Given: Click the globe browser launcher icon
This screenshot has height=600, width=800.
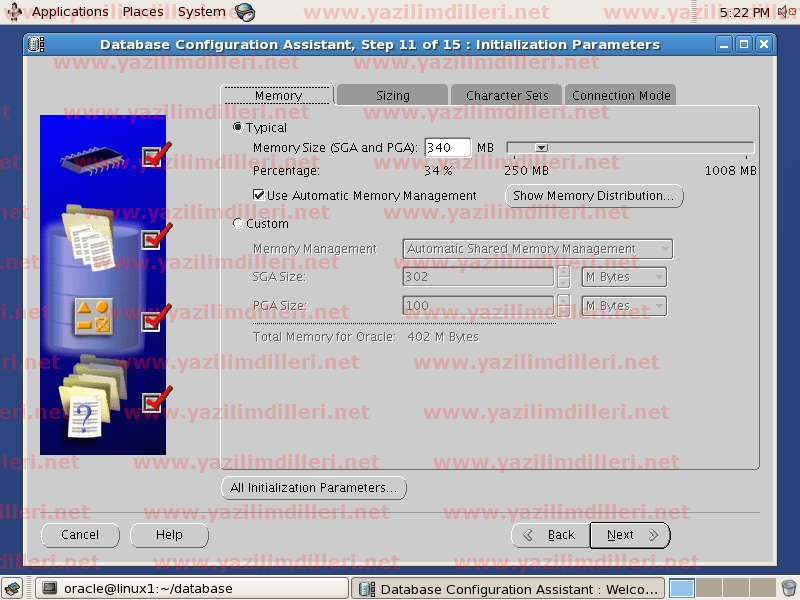Looking at the screenshot, I should (x=244, y=12).
